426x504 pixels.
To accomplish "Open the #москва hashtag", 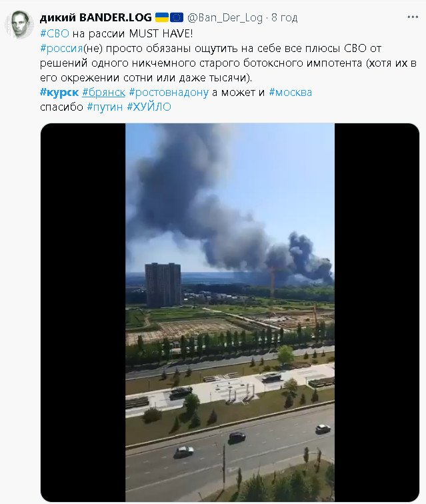I will point(290,93).
